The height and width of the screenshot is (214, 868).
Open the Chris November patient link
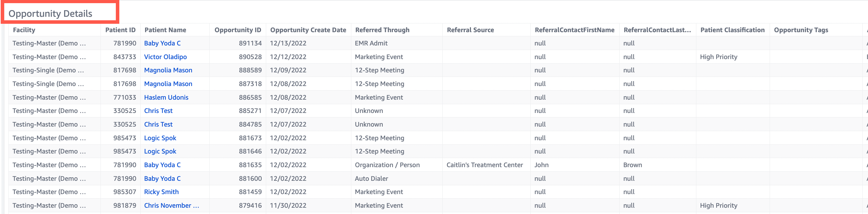click(x=171, y=205)
